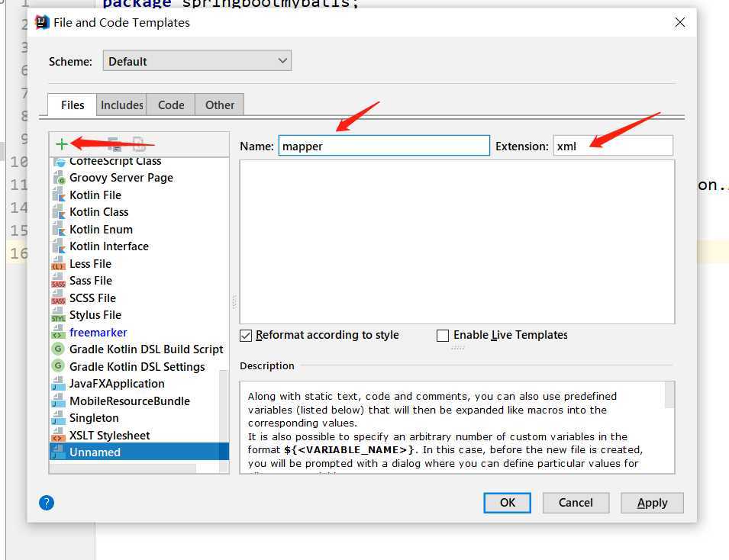Select the Kotlin Interface row text

[109, 246]
